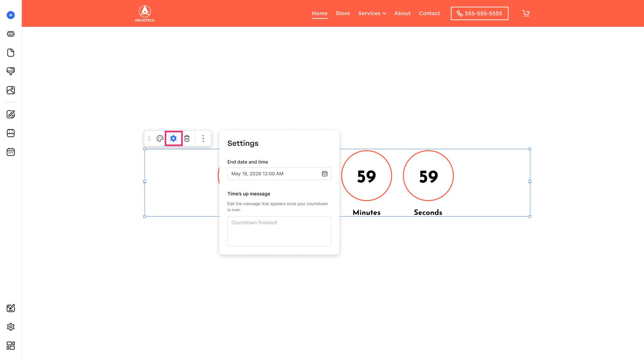Click the Seconds label under countdown
644x362 pixels.
click(428, 213)
